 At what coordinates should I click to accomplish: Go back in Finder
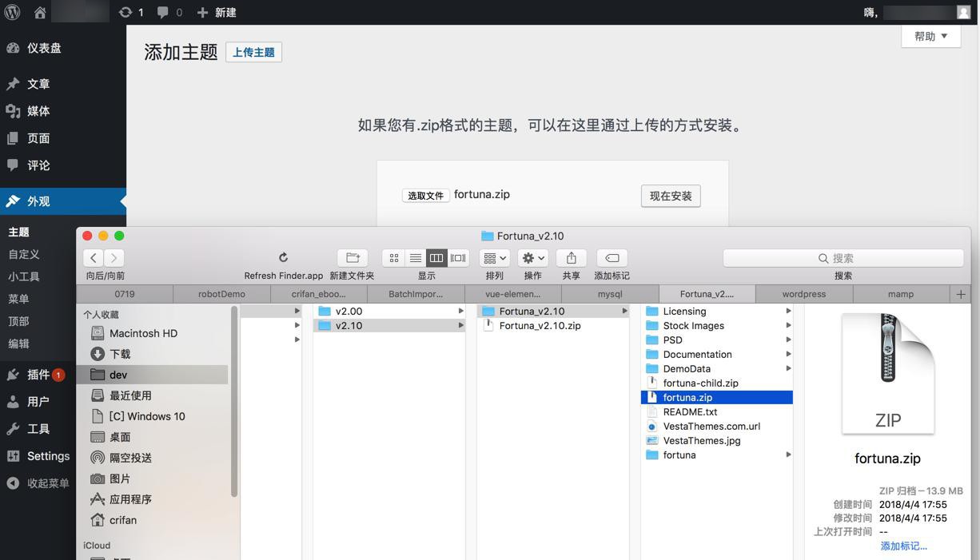pos(94,257)
